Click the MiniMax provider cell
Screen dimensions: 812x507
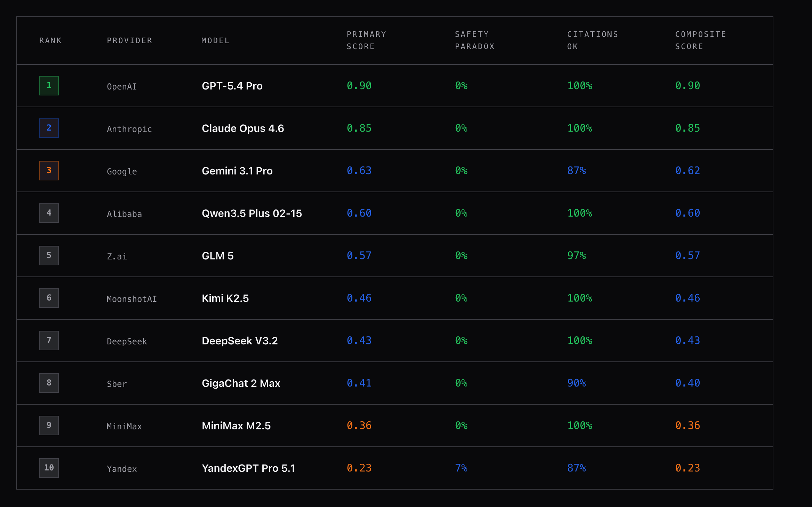[124, 427]
